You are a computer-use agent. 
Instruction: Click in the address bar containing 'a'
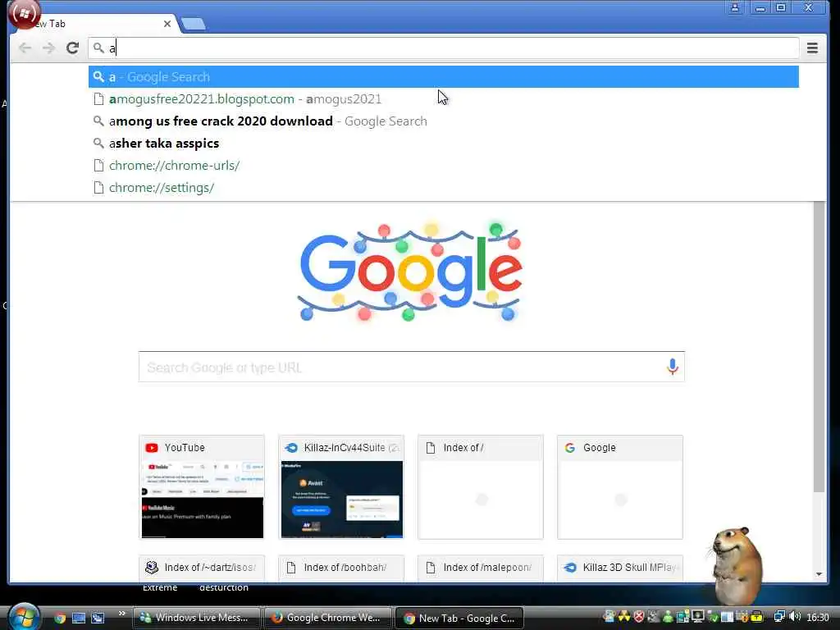click(444, 48)
